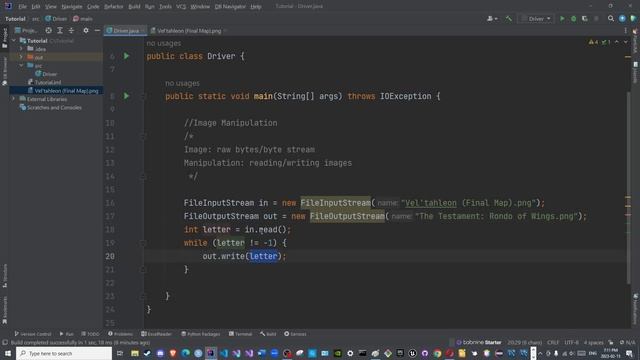Open the Services tool window
Screen dimensions: 640x360
[295, 334]
